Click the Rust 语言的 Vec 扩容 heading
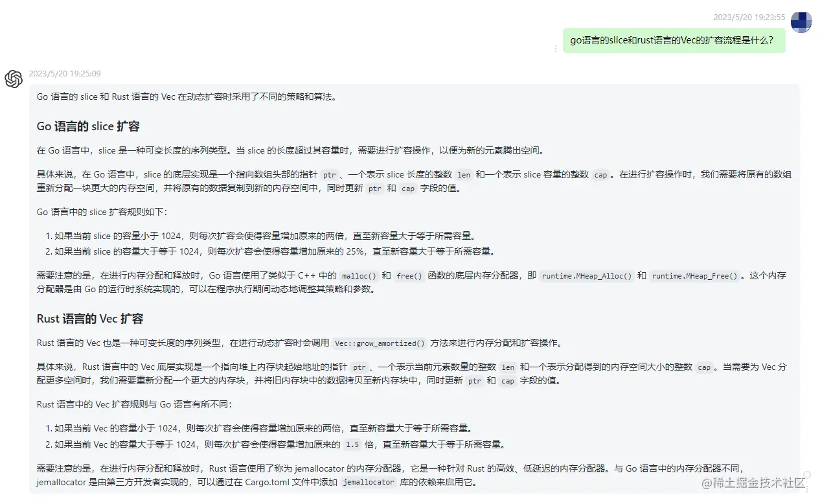The width and height of the screenshot is (820, 504). coord(91,318)
